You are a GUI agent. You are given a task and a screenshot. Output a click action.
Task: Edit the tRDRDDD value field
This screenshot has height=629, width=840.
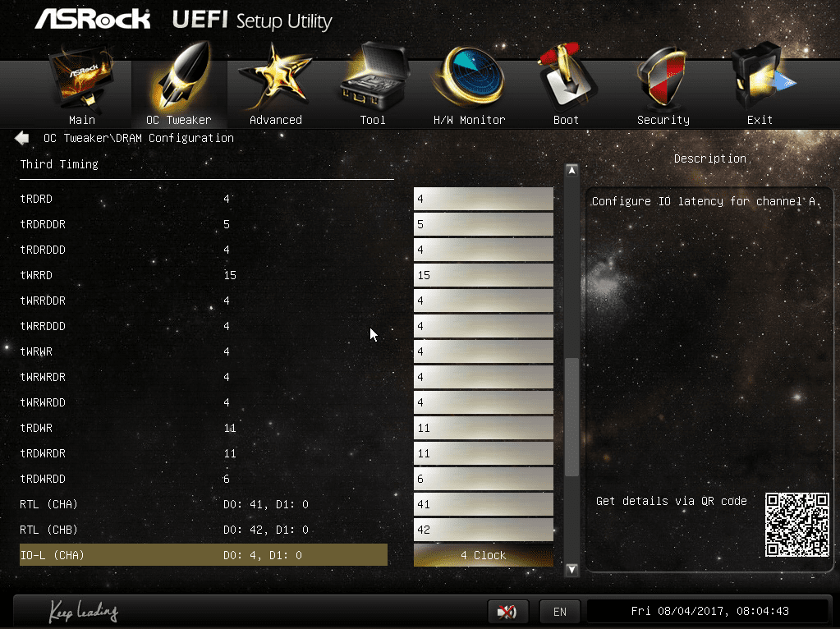[x=483, y=250]
